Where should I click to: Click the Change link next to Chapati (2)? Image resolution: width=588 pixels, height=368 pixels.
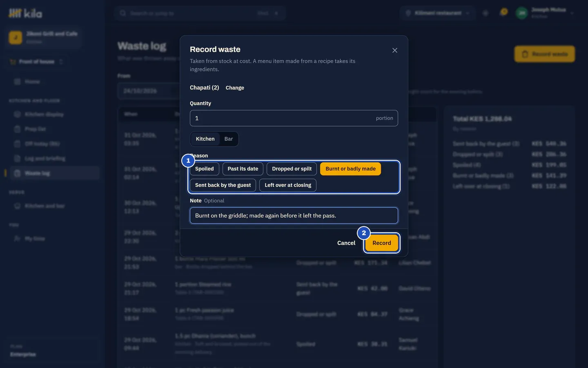point(235,88)
